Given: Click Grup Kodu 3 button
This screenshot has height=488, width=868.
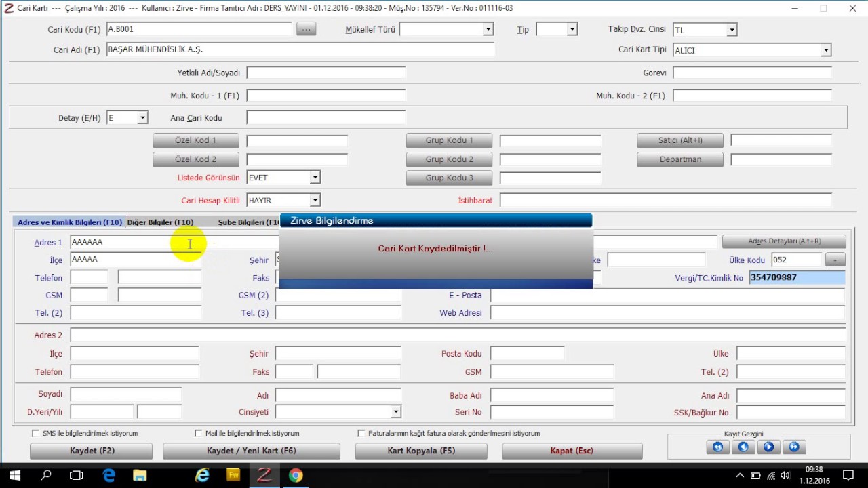Looking at the screenshot, I should click(450, 178).
